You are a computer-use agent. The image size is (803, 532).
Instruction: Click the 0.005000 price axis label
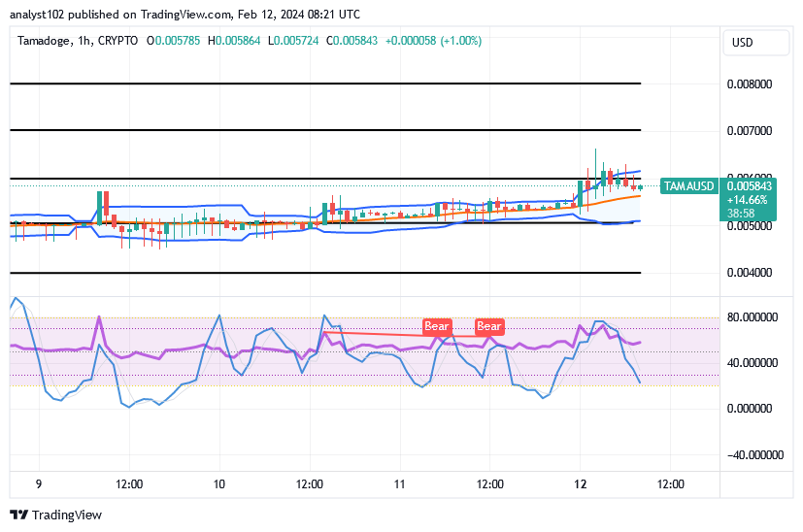(750, 226)
